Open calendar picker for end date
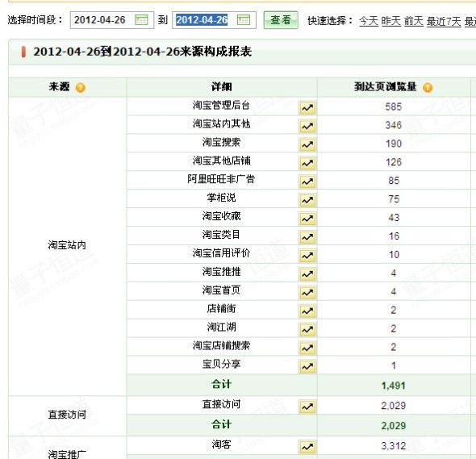Image resolution: width=476 pixels, height=459 pixels. 244,20
